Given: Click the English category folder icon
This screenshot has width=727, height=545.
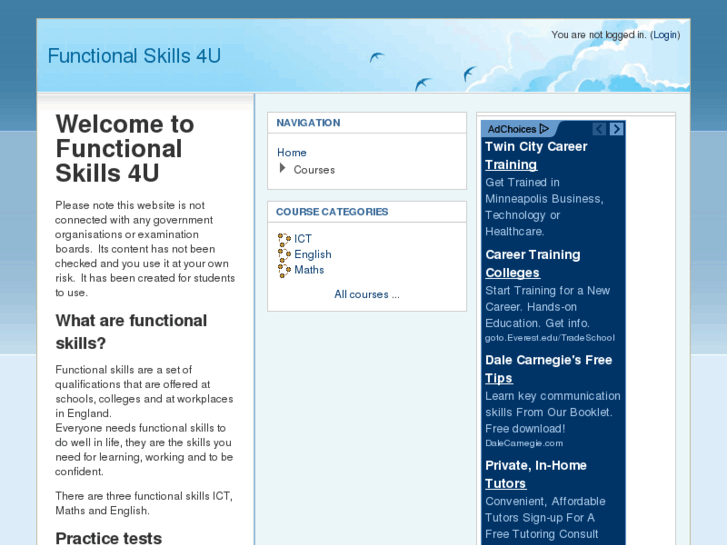Looking at the screenshot, I should [x=284, y=255].
